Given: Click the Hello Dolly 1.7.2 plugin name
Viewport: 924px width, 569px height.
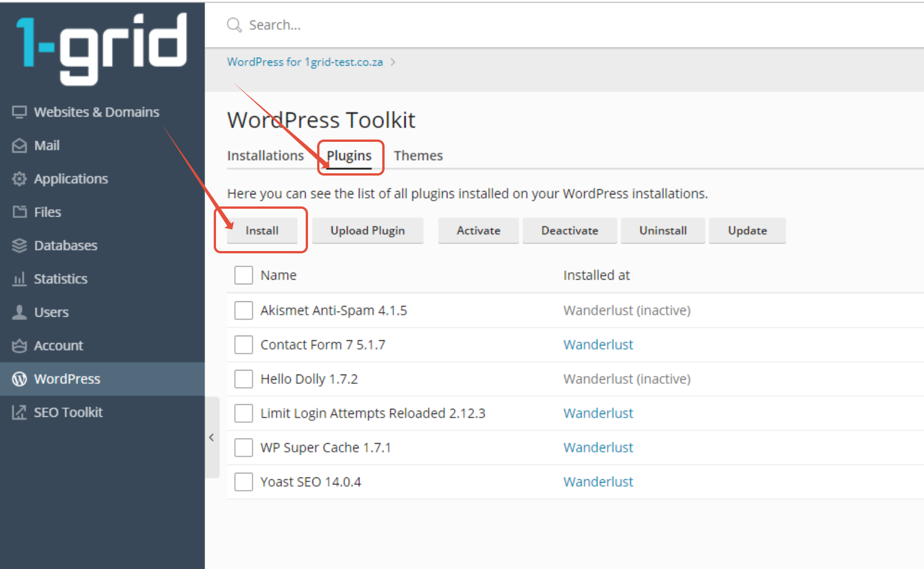Looking at the screenshot, I should [309, 379].
